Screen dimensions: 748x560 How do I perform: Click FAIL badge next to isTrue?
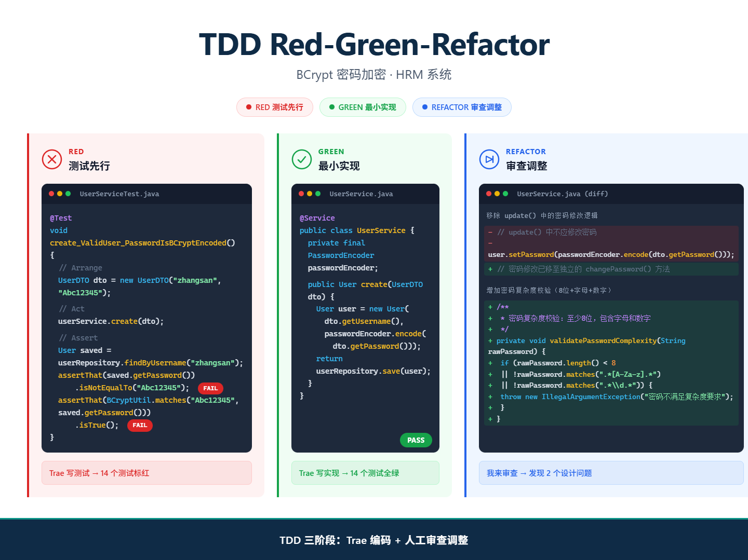[140, 426]
